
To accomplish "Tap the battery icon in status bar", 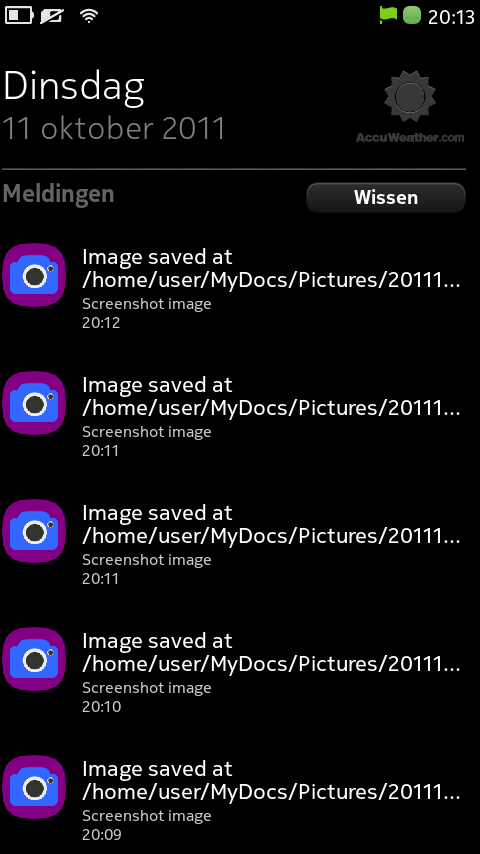I will (x=19, y=16).
